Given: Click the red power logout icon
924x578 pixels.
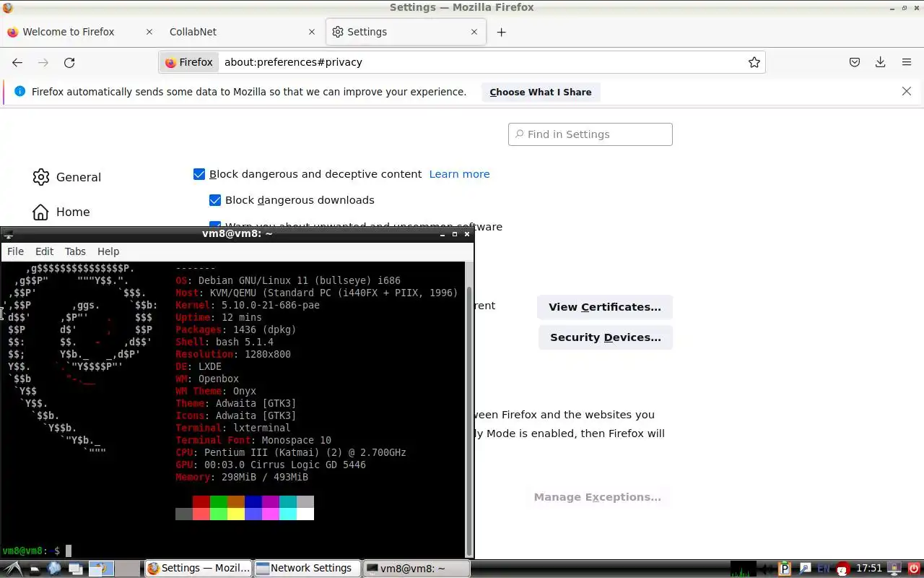Looking at the screenshot, I should [x=913, y=569].
